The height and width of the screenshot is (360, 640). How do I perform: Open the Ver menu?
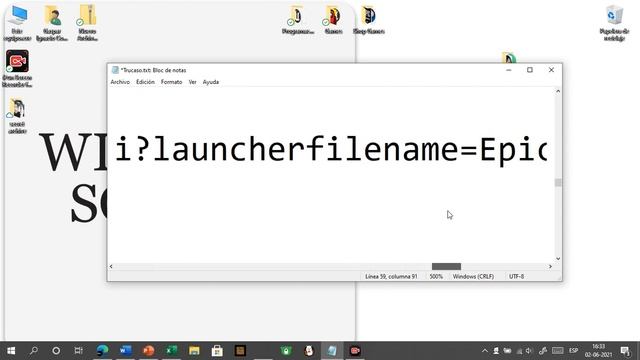point(193,82)
